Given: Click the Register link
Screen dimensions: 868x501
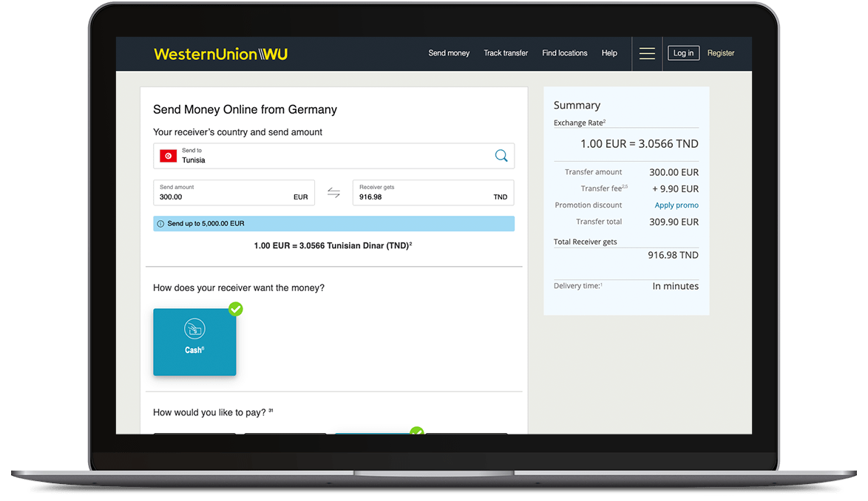Looking at the screenshot, I should pos(720,53).
